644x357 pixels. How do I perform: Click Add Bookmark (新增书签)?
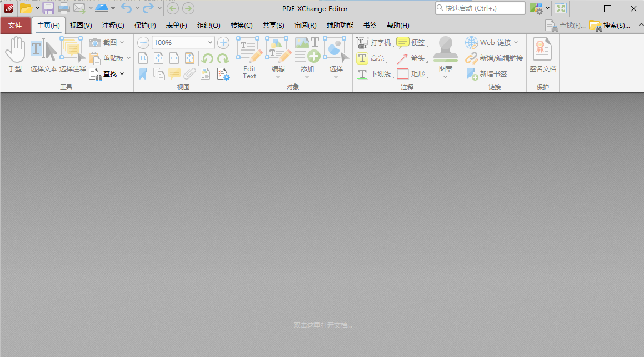(487, 74)
